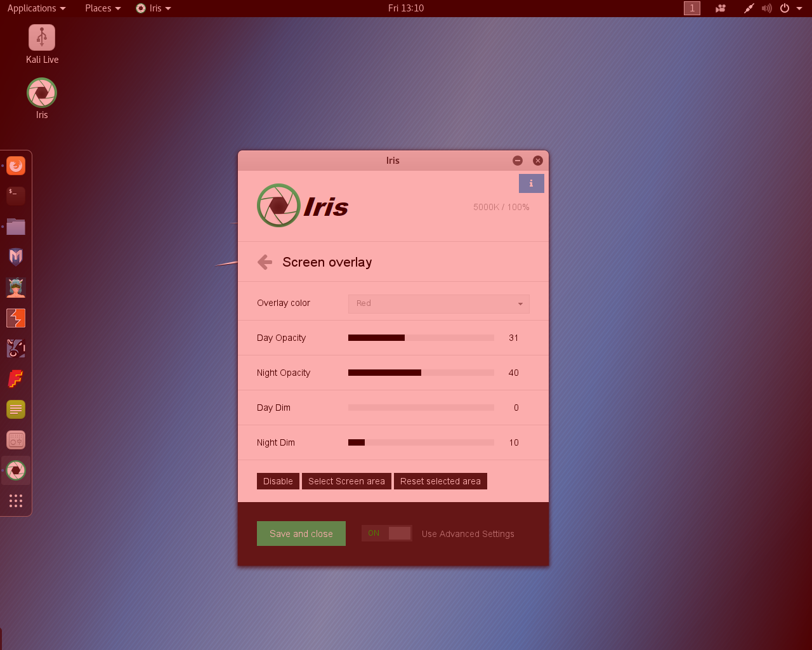Click Reset selected area button
Viewport: 812px width, 650px height.
pyautogui.click(x=440, y=481)
